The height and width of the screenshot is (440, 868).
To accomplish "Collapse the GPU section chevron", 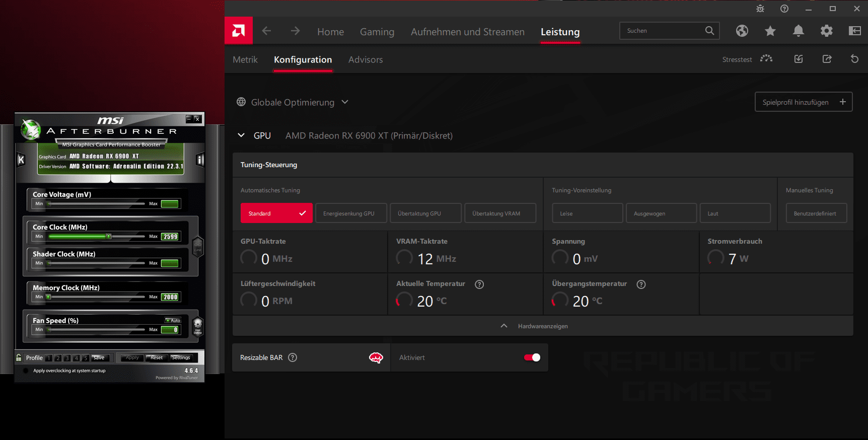I will pyautogui.click(x=241, y=135).
